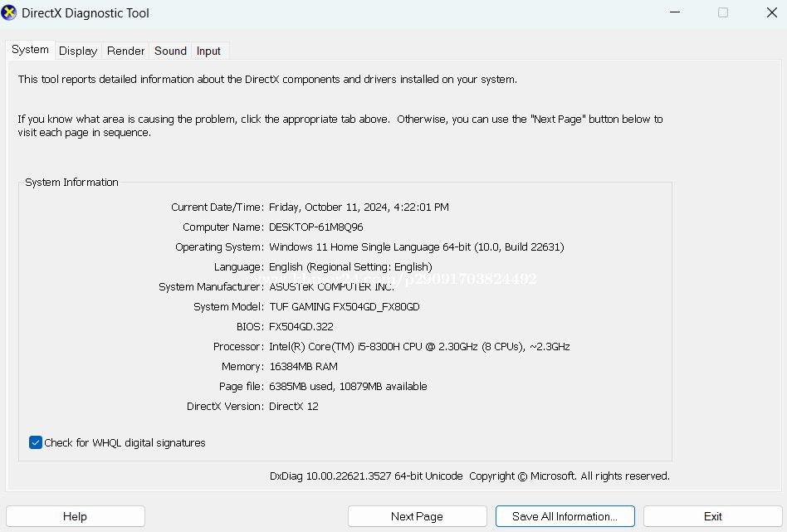Switch to the System tab
This screenshot has width=787, height=532.
[x=30, y=50]
